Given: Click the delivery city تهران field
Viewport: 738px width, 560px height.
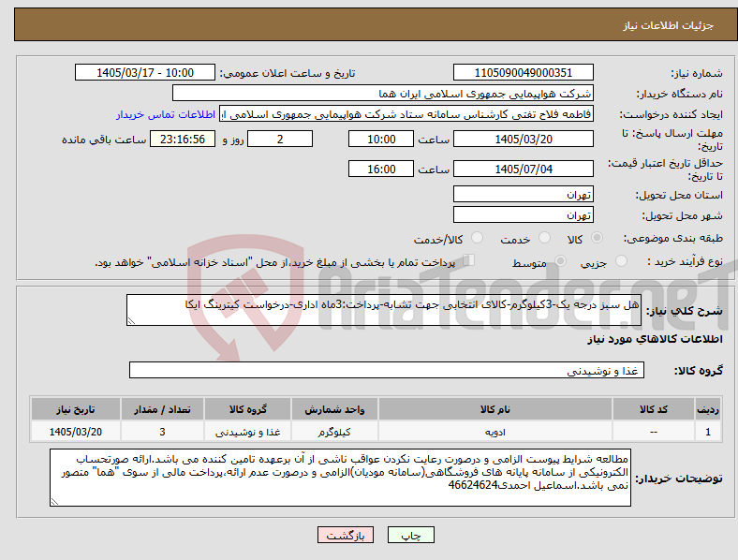Looking at the screenshot, I should [x=523, y=214].
